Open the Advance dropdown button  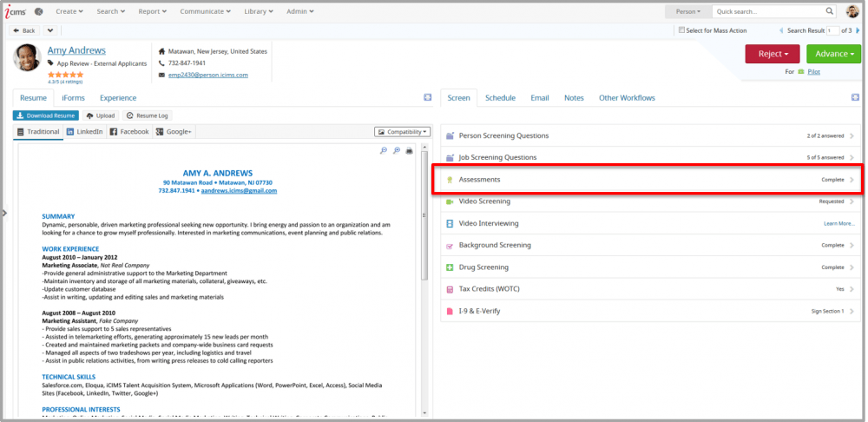pos(833,54)
